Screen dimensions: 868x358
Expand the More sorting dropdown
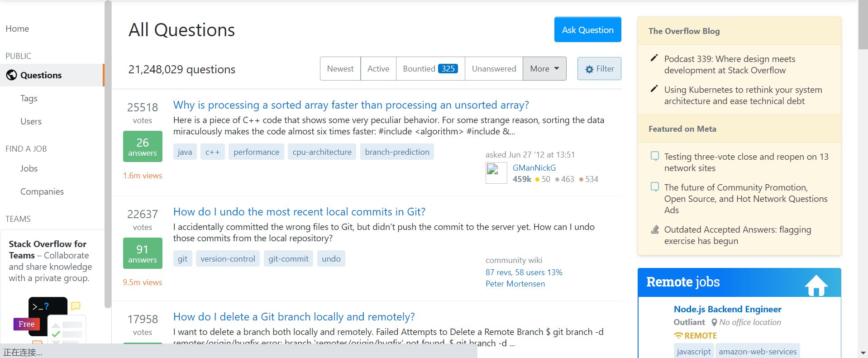coord(544,69)
